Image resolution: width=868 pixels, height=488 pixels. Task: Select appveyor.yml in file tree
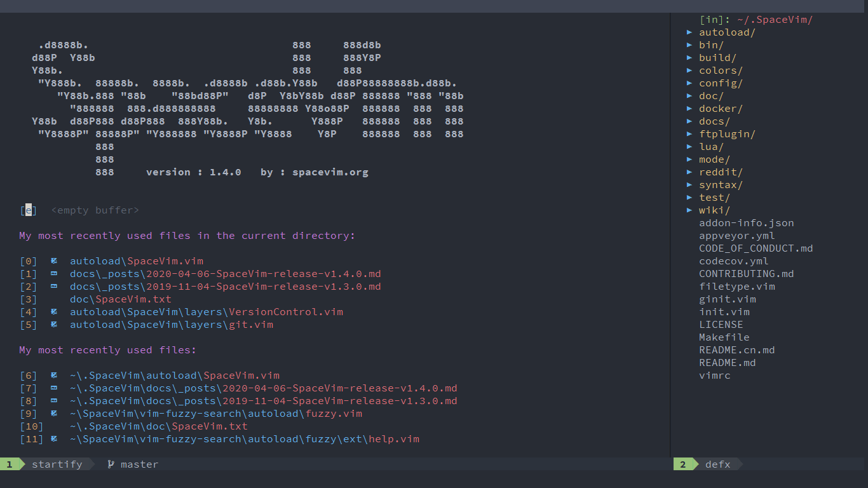click(x=736, y=235)
